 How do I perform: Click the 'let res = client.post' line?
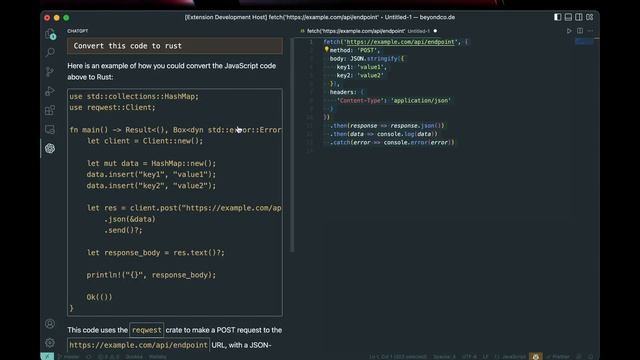[184, 208]
